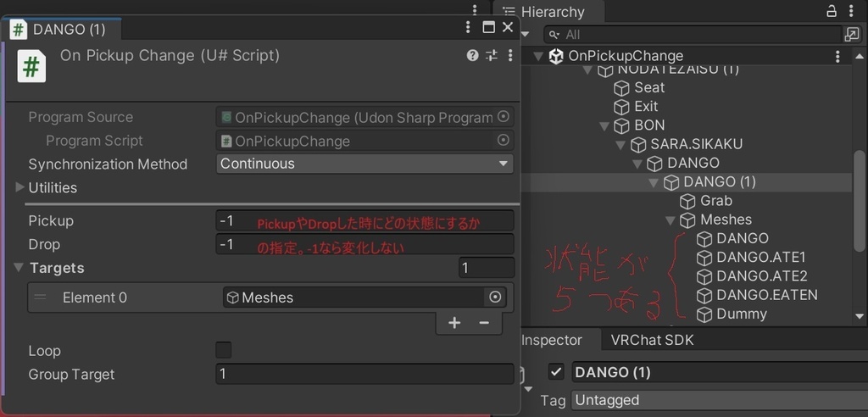
Task: Select Grab in the Hierarchy
Action: pos(715,201)
